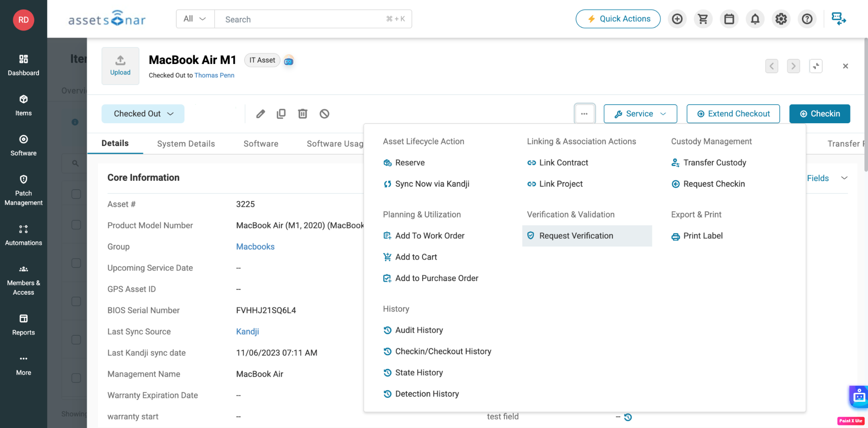Click the Checkin button

tap(820, 114)
